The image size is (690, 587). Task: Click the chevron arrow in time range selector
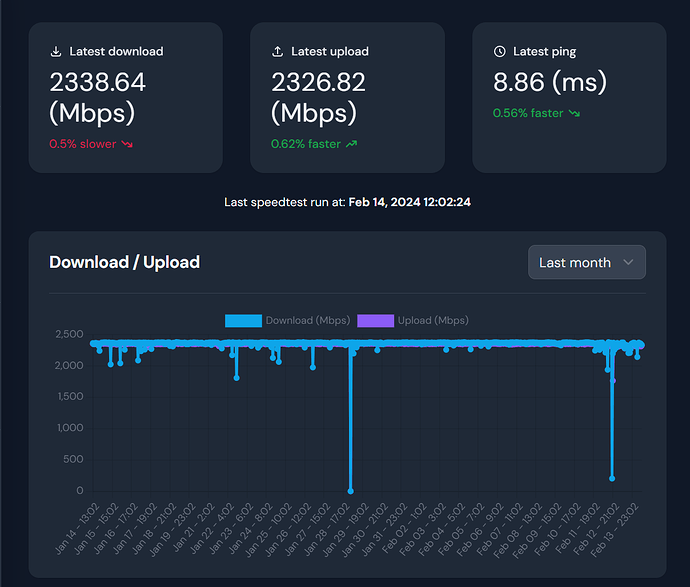(x=628, y=262)
